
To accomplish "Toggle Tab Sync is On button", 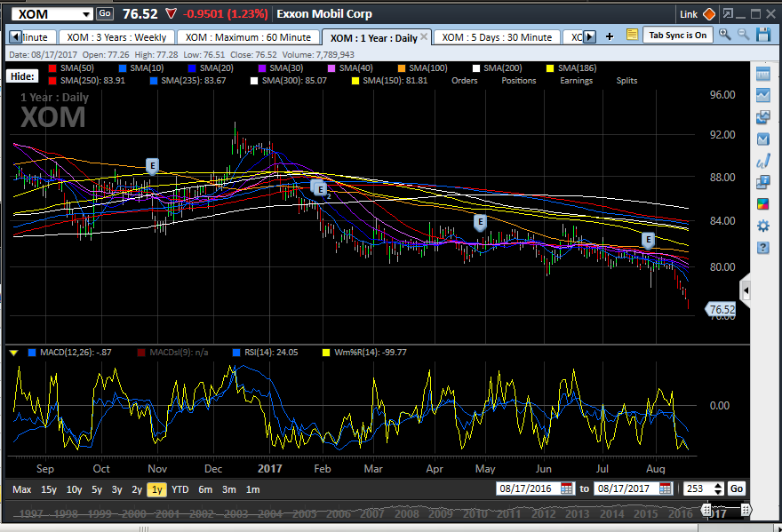I will pos(677,35).
